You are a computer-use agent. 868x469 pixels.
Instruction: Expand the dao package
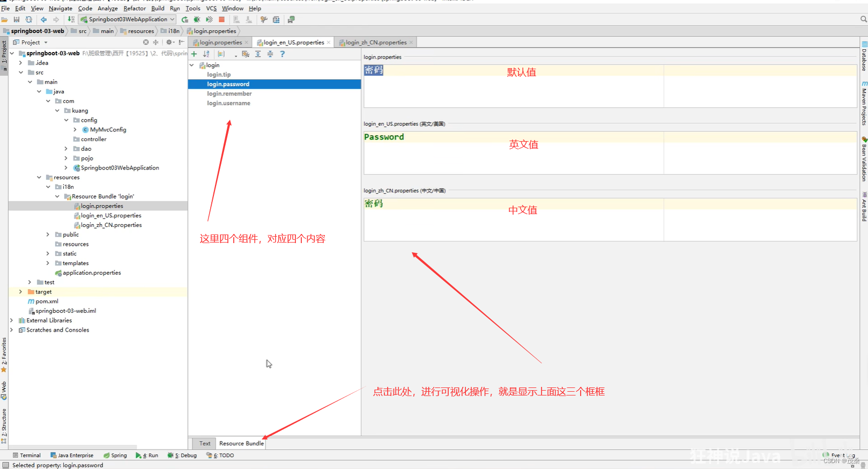click(66, 149)
